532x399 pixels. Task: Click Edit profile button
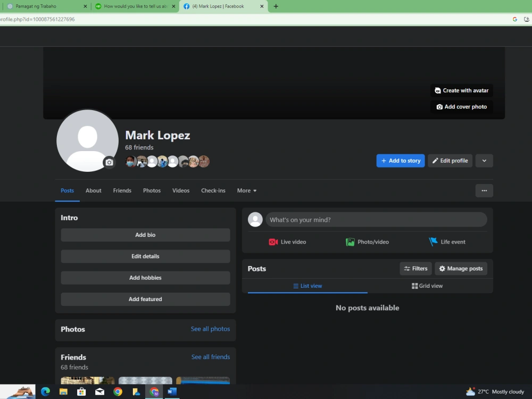450,161
